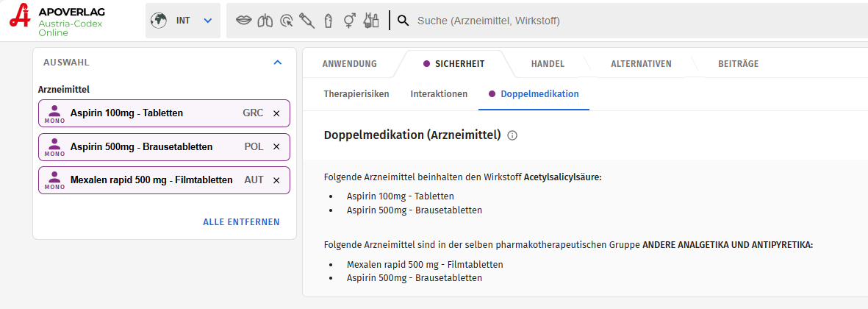The width and height of the screenshot is (868, 309).
Task: Click the magnifier search icon
Action: [403, 21]
